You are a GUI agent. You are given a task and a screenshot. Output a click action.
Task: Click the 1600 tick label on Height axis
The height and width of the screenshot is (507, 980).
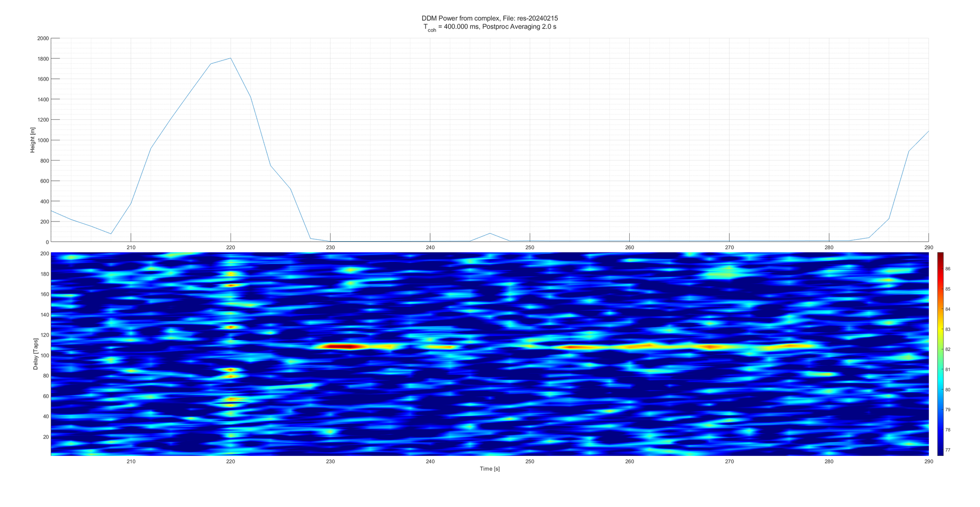[x=43, y=79]
